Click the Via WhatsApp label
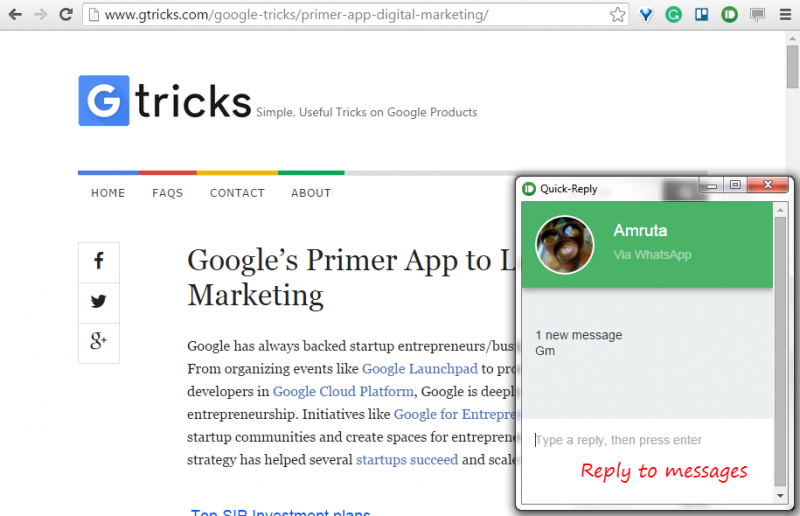 tap(653, 255)
